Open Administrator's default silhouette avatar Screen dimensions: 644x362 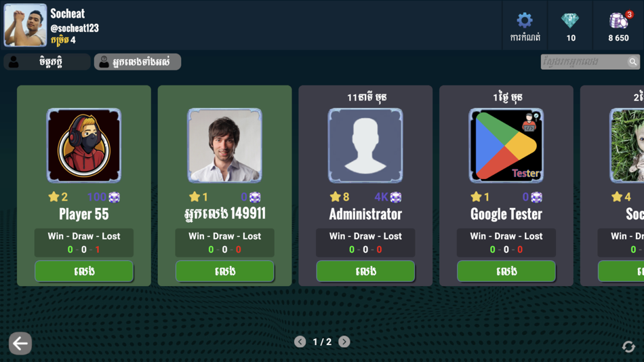[365, 146]
